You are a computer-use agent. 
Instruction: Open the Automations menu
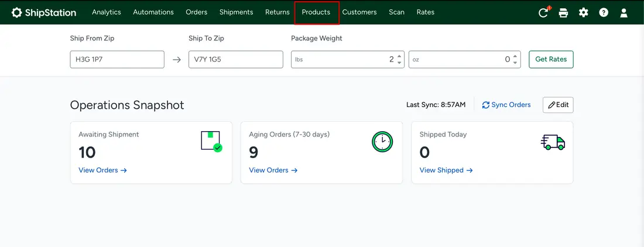click(153, 12)
